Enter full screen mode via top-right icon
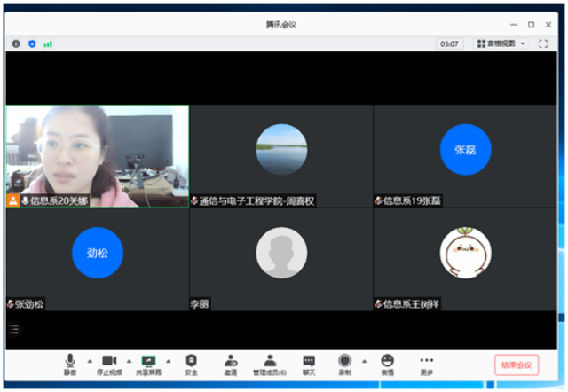 (x=543, y=43)
